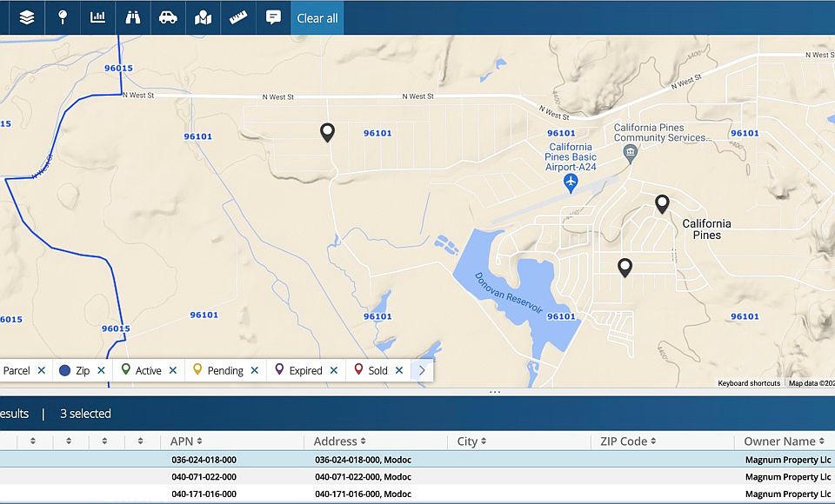Image resolution: width=835 pixels, height=504 pixels.
Task: Click the binoculars search icon
Action: point(133,17)
